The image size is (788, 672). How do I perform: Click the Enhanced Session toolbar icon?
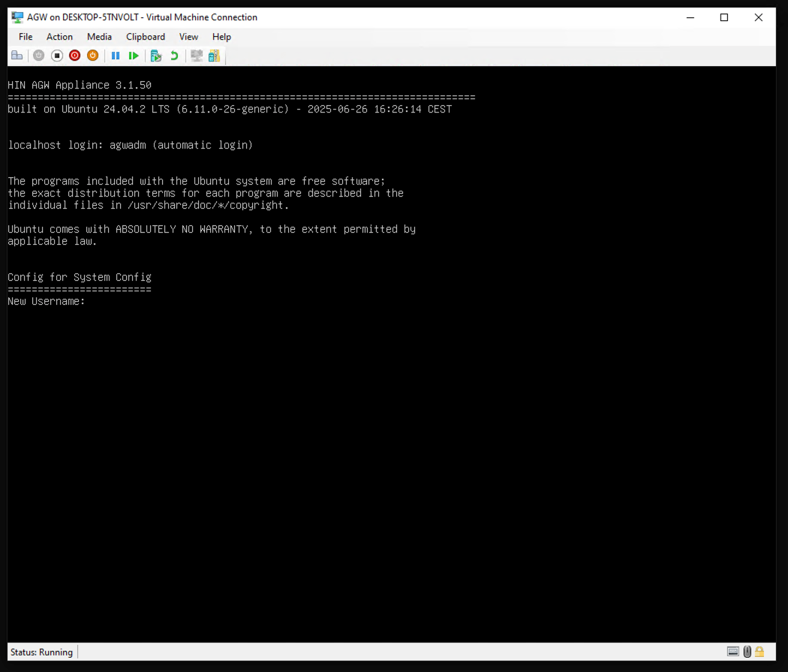(x=196, y=55)
